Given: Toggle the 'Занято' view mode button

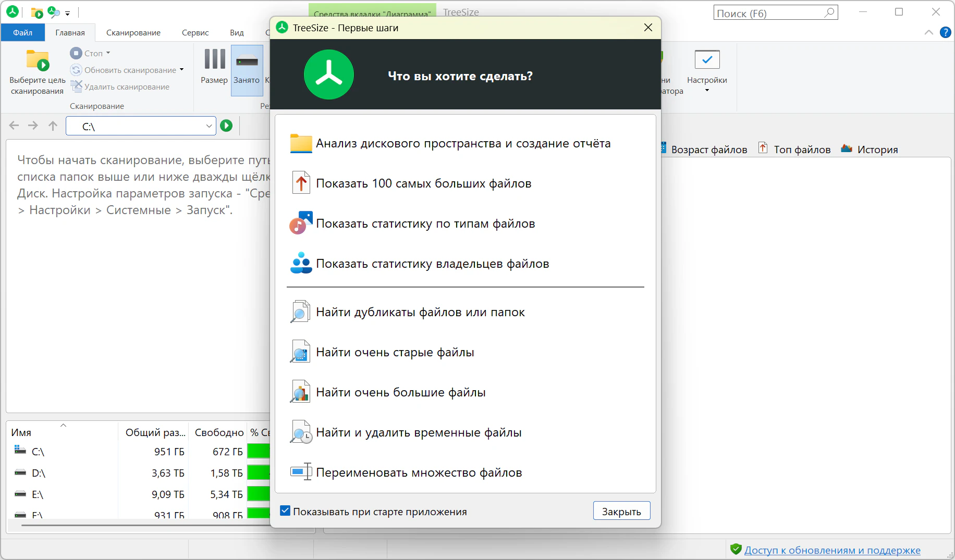Looking at the screenshot, I should [247, 70].
